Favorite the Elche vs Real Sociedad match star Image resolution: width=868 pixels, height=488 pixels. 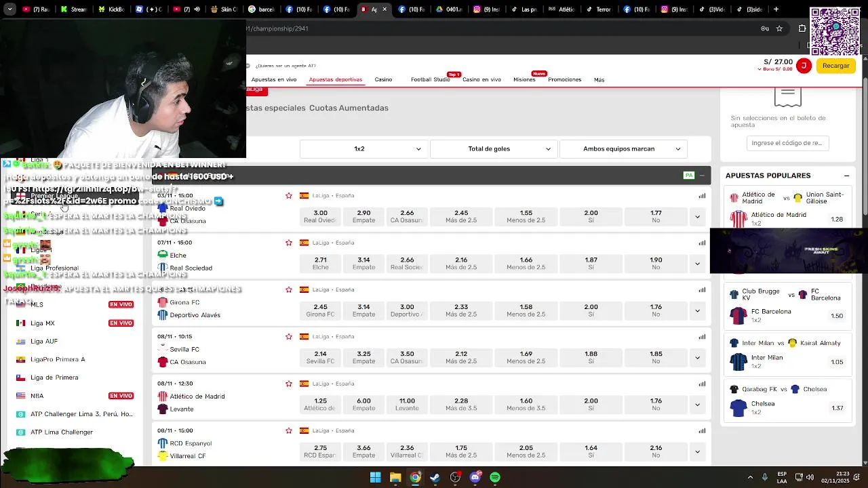(x=289, y=243)
